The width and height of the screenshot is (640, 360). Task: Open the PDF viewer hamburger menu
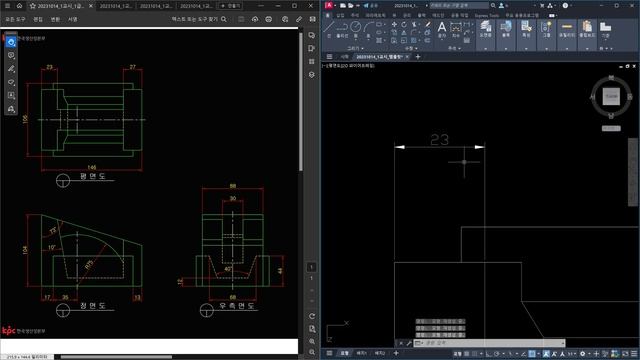(x=7, y=6)
